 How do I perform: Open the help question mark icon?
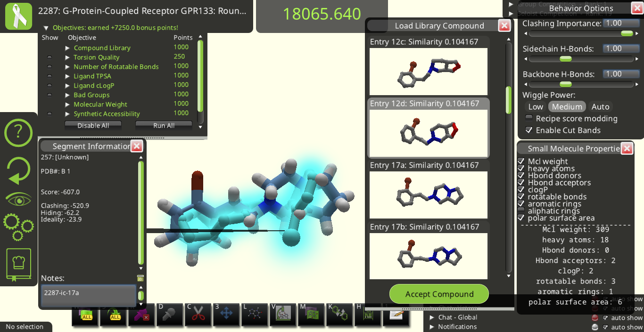18,133
